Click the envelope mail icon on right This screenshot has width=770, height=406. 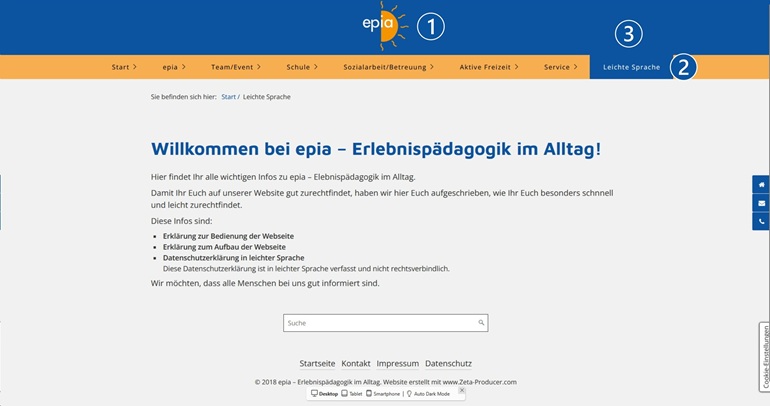tap(761, 203)
